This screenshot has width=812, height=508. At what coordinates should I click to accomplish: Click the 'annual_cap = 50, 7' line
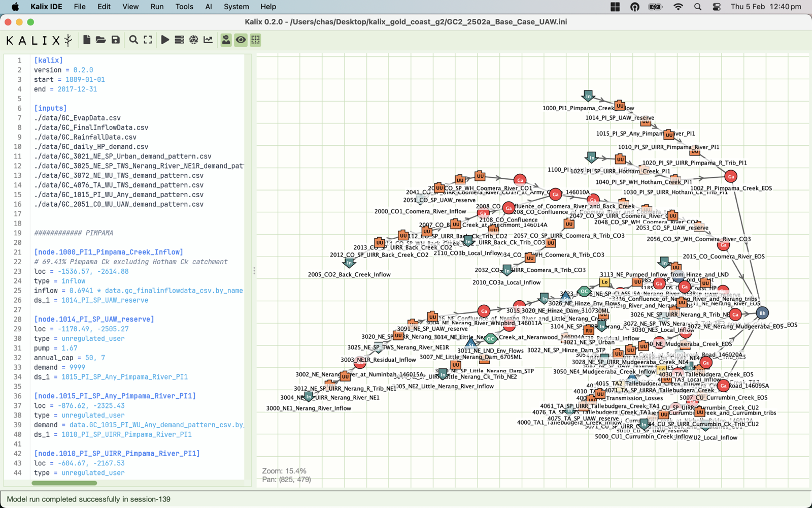(70, 358)
